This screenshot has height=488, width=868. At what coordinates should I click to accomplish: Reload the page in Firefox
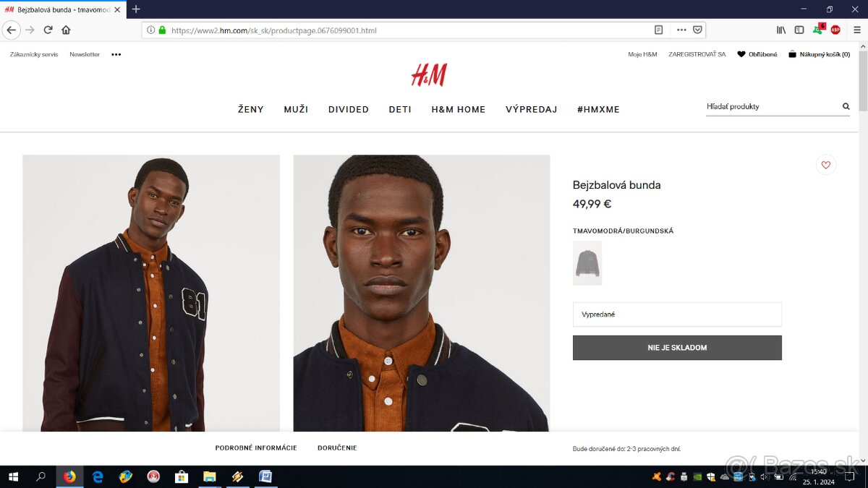pos(48,30)
